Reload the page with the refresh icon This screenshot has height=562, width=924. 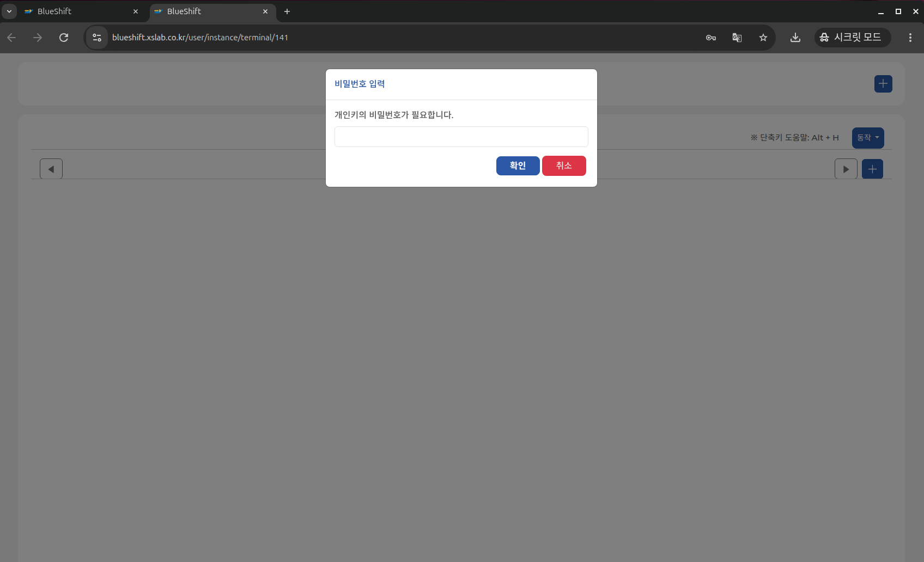tap(64, 38)
